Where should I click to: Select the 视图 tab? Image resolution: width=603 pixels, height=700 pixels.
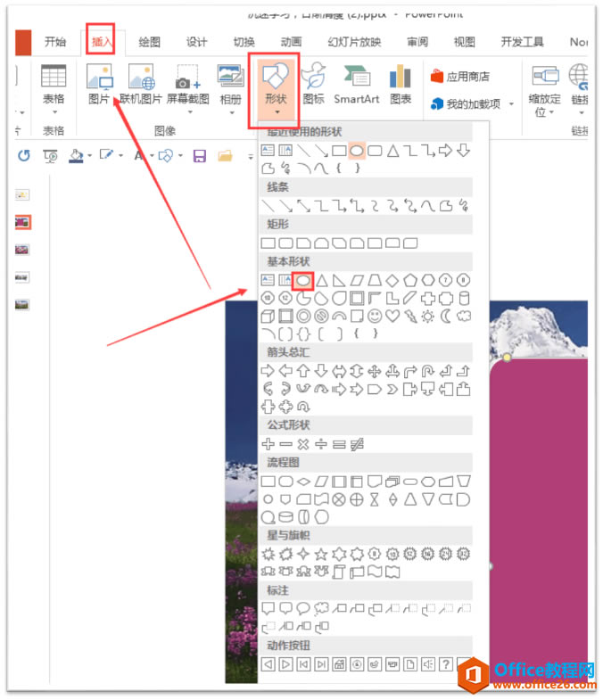[465, 42]
